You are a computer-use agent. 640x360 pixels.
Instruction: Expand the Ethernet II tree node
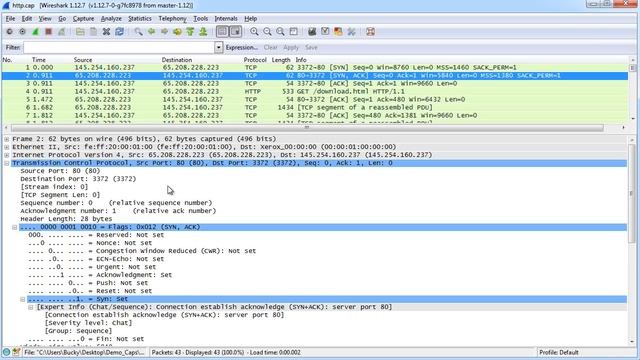pos(7,147)
